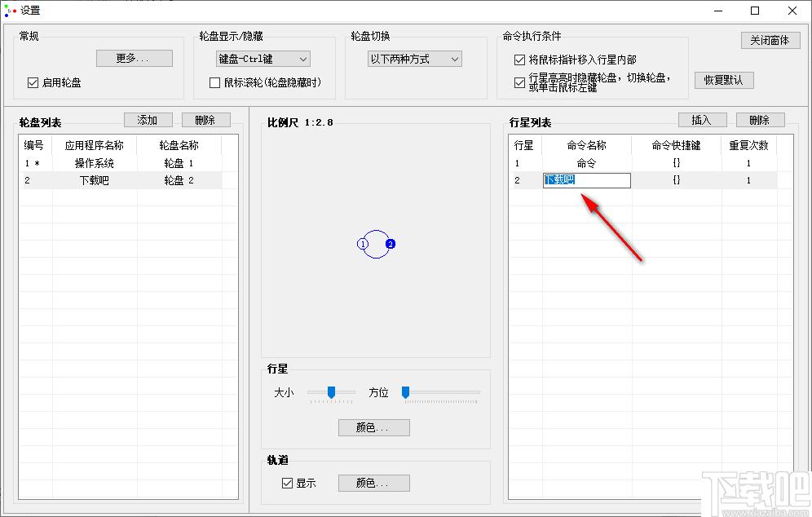Click 编号 column header

click(x=34, y=145)
